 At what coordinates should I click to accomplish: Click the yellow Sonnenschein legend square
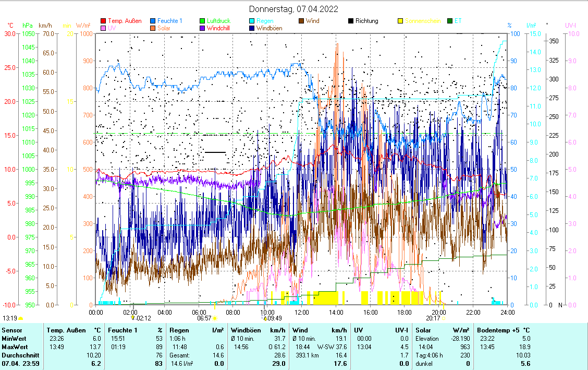click(400, 21)
